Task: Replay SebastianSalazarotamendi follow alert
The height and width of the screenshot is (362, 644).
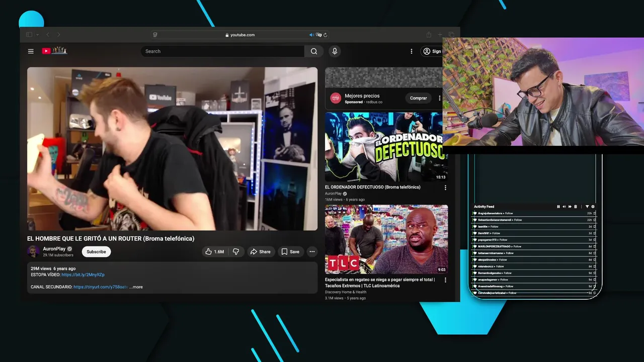Action: 595,220
